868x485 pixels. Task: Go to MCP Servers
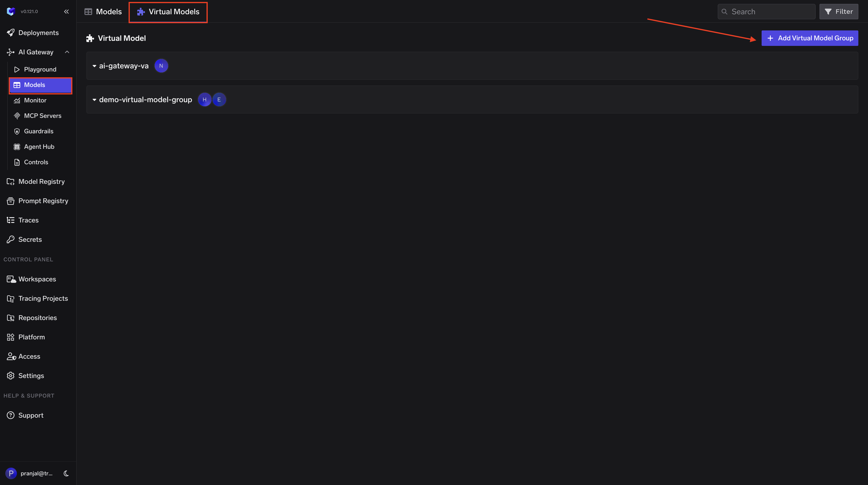[x=42, y=116]
